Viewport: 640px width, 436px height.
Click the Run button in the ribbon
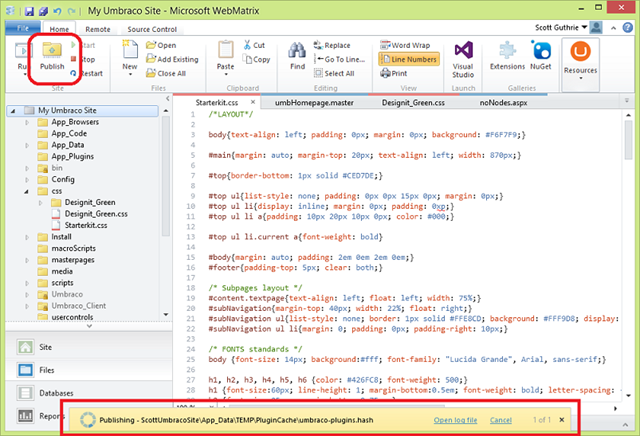21,57
